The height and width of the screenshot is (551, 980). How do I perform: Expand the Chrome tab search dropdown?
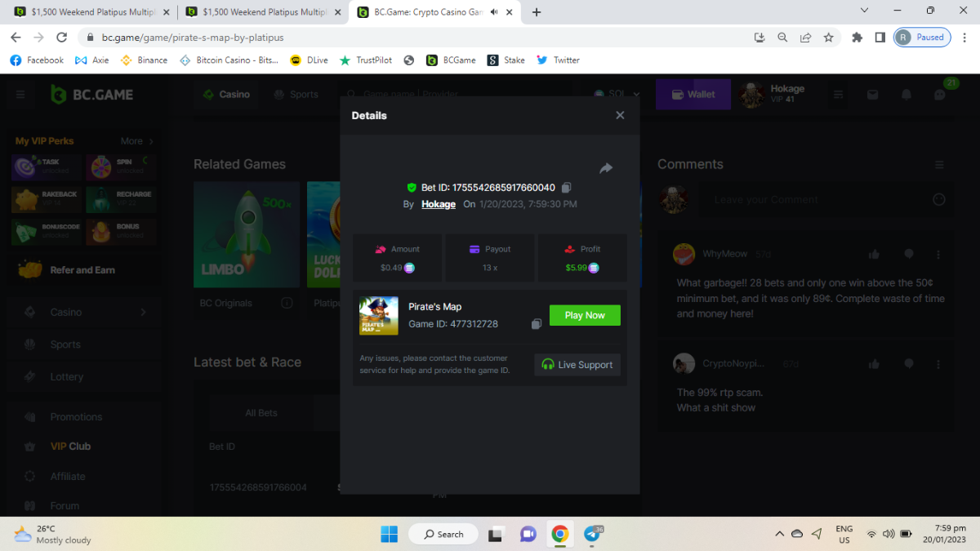tap(865, 11)
